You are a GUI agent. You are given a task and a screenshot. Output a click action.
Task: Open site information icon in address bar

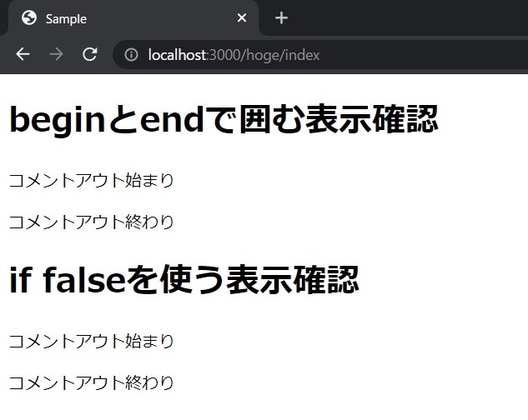click(131, 54)
